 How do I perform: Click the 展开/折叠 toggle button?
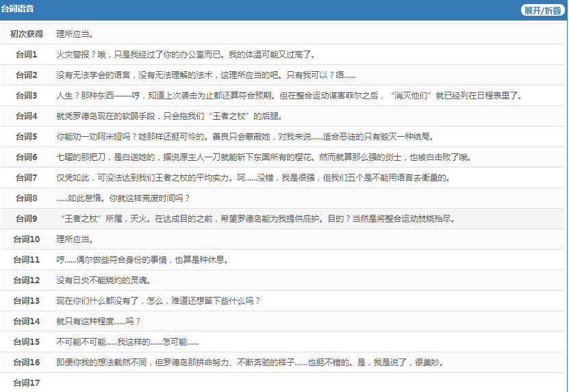[542, 10]
